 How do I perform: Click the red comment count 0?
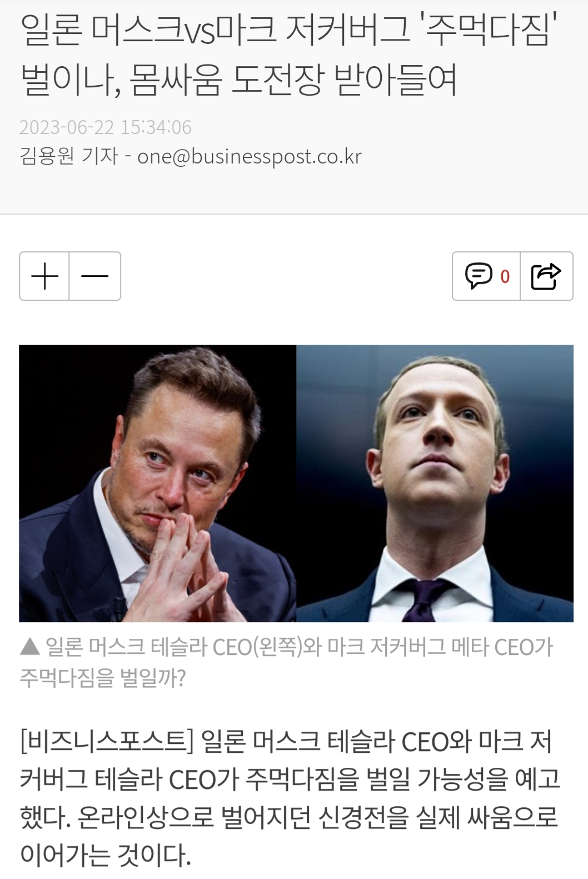(505, 276)
